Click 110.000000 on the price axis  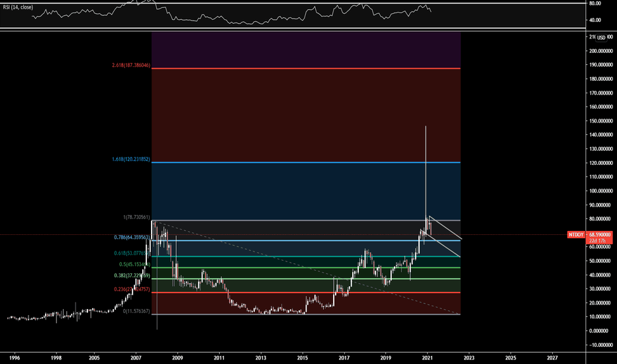(x=601, y=177)
